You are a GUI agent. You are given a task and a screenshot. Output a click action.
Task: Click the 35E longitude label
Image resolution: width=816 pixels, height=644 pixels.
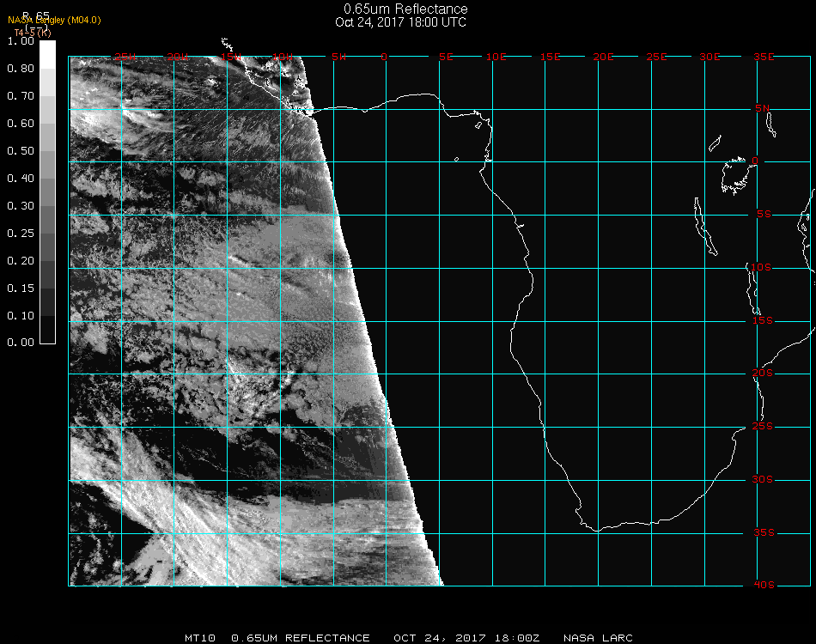pos(764,57)
